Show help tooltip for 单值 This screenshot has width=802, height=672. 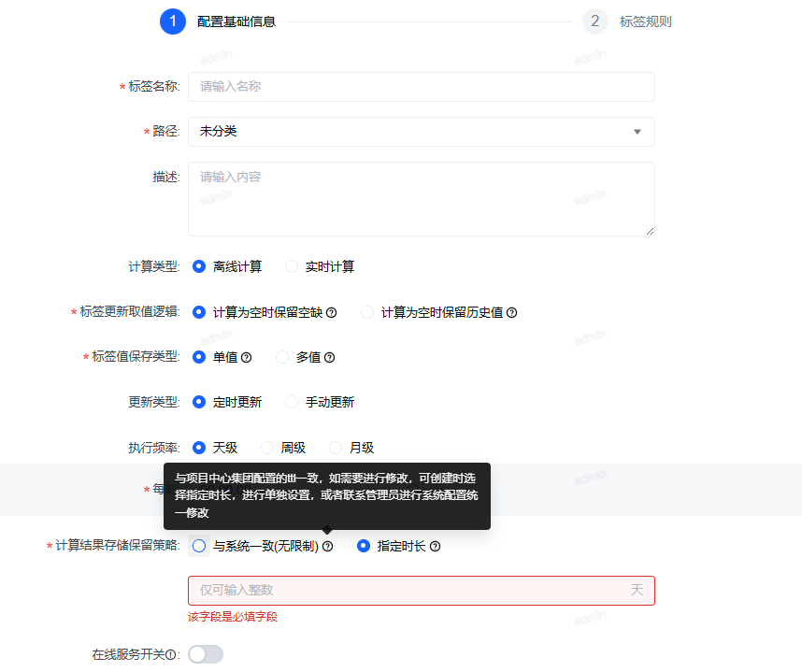pos(246,357)
